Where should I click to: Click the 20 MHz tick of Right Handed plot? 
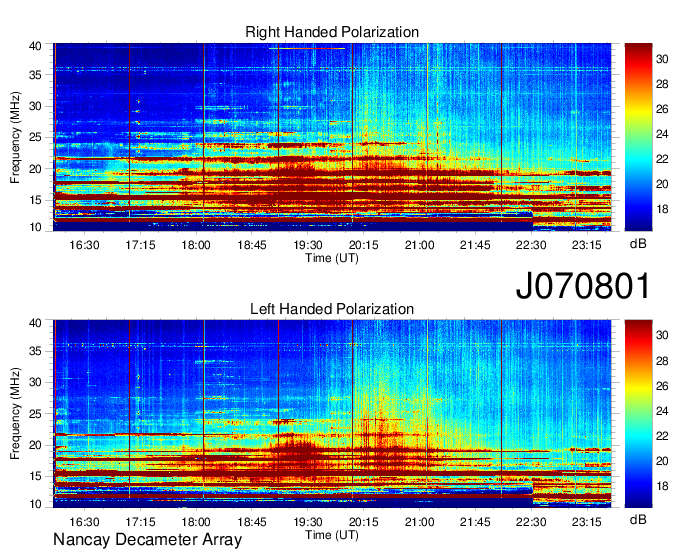(35, 170)
